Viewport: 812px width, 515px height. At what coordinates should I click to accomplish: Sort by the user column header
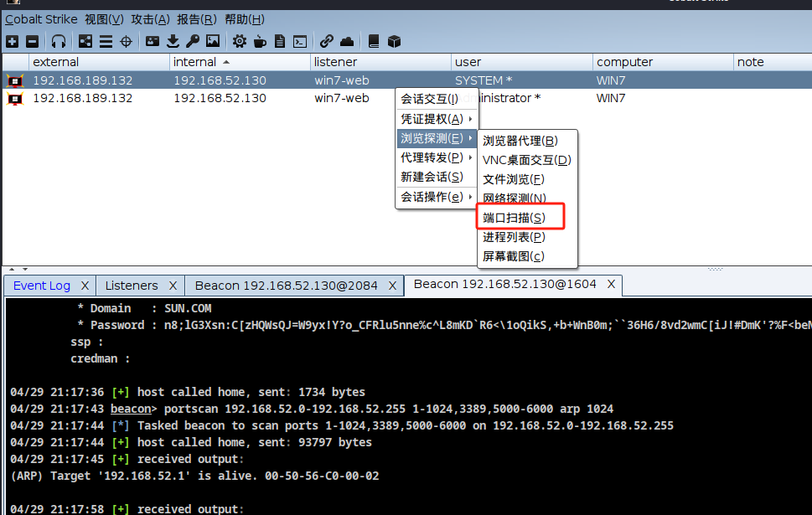(522, 62)
